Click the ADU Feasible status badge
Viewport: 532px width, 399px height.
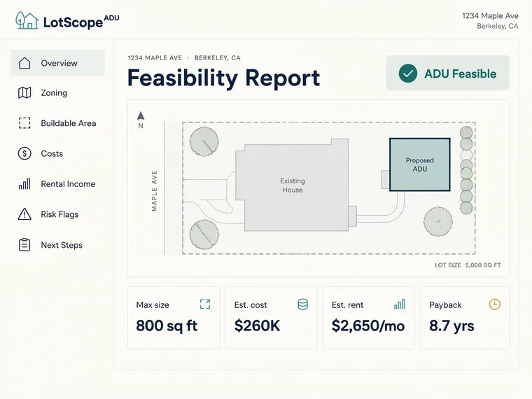(448, 73)
